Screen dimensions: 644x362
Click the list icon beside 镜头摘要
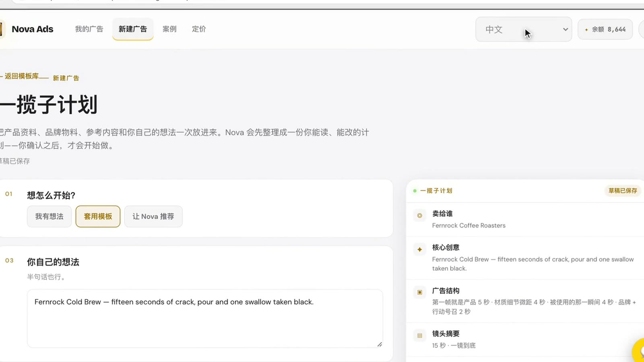click(x=419, y=335)
